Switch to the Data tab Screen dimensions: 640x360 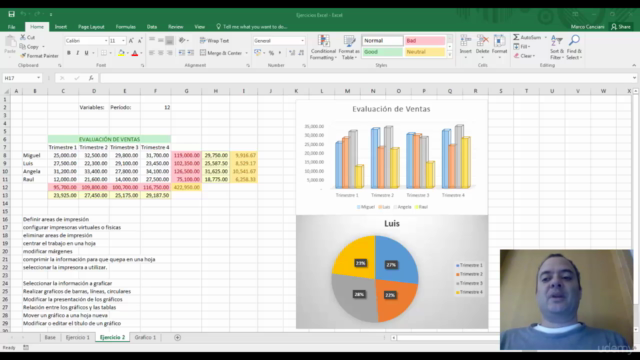point(152,27)
